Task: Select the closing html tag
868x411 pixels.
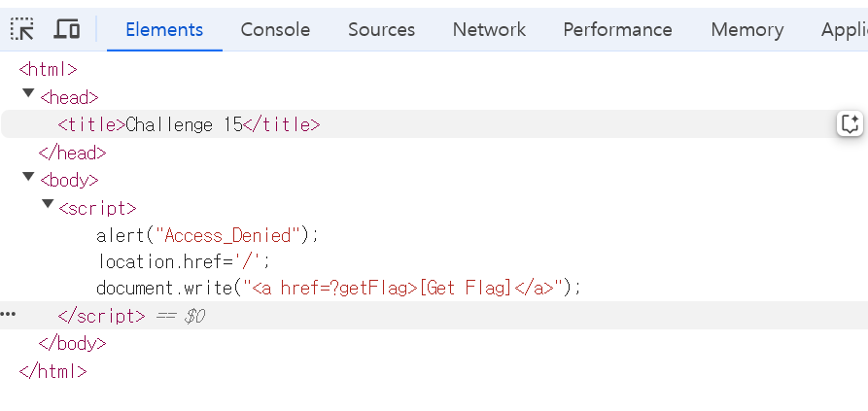Action: point(53,371)
